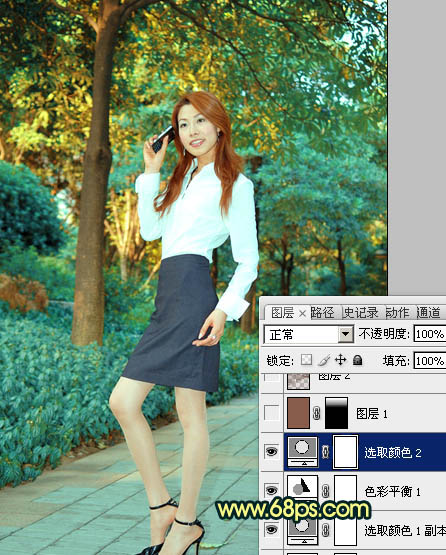Viewport: 446px width, 555px height.
Task: Click the 填充 fill value field
Action: [x=430, y=361]
